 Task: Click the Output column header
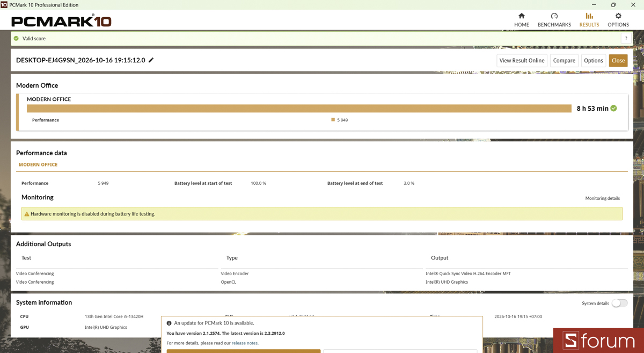[440, 258]
